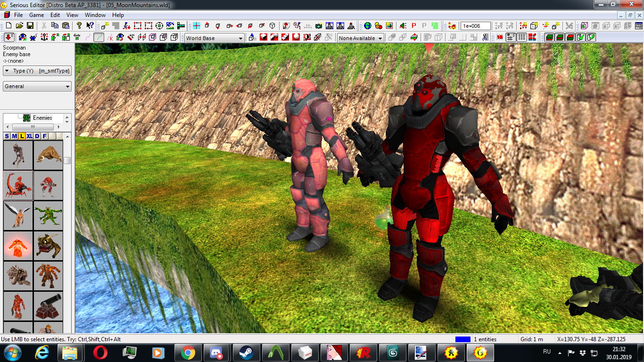644x362 pixels.
Task: Select the Enemies tree node
Action: coord(42,118)
